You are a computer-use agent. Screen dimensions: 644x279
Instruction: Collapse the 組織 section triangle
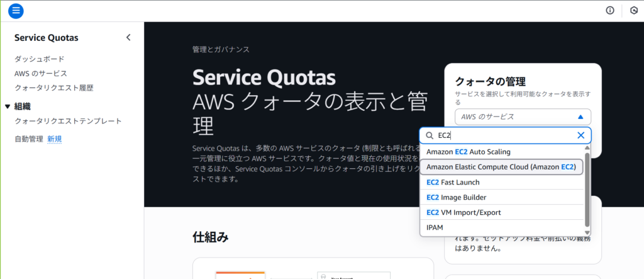tap(8, 106)
